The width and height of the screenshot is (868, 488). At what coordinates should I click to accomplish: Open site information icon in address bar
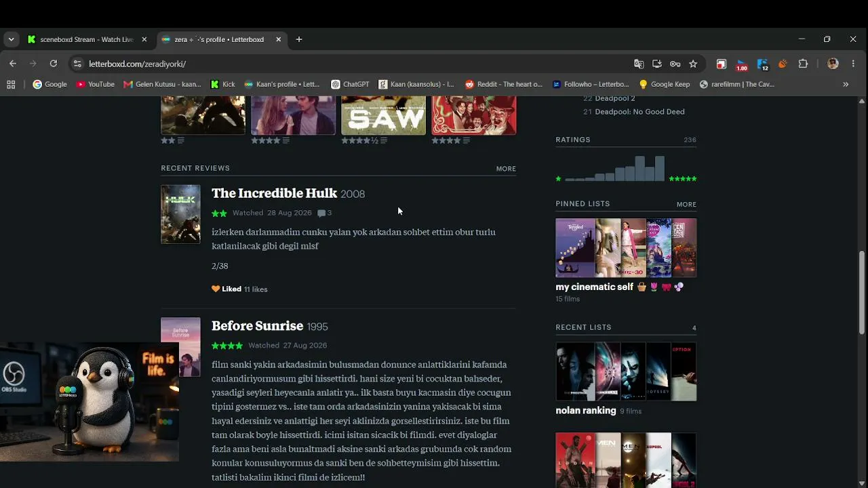tap(77, 64)
